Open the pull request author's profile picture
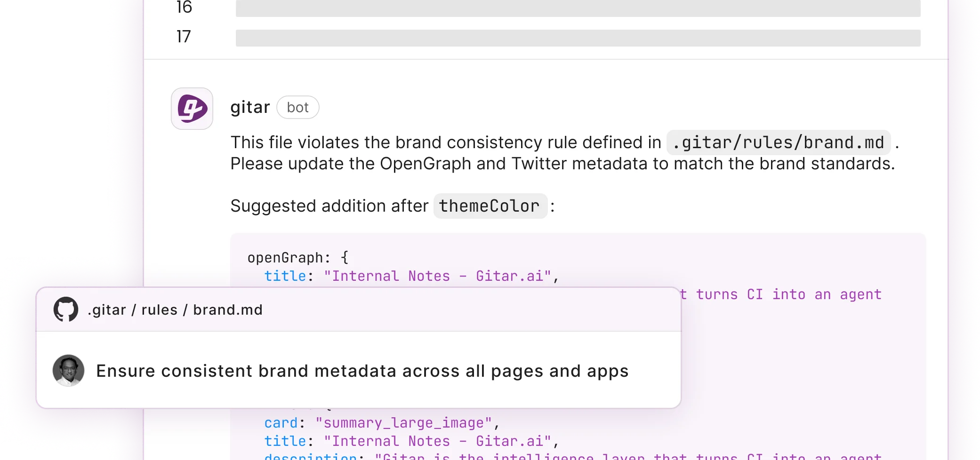The height and width of the screenshot is (460, 980). [68, 370]
